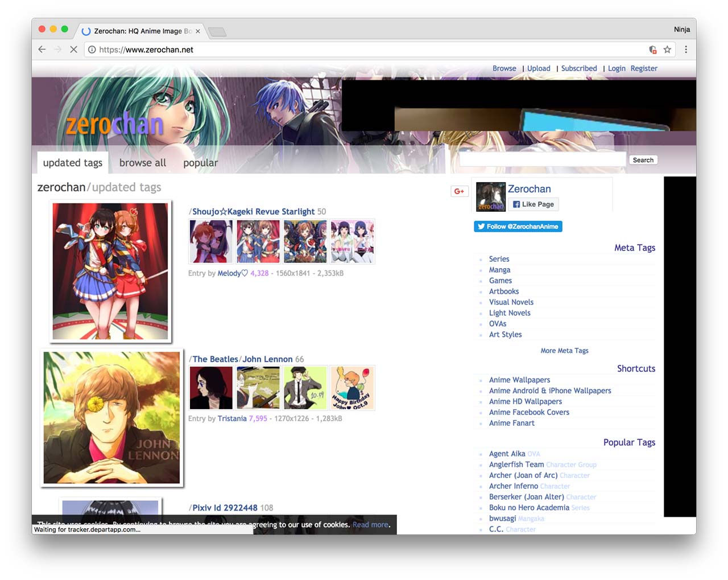Click More Meta Tags link
Image resolution: width=728 pixels, height=580 pixels.
pyautogui.click(x=565, y=351)
